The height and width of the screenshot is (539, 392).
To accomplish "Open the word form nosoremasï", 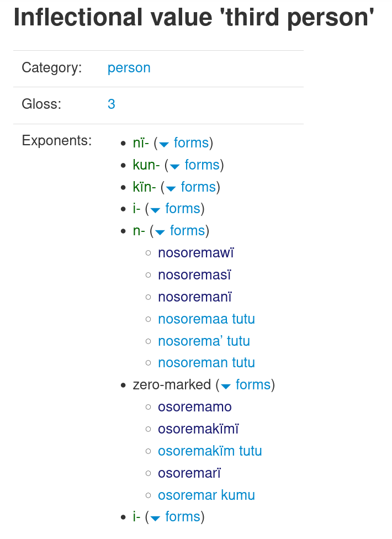I will tap(194, 275).
